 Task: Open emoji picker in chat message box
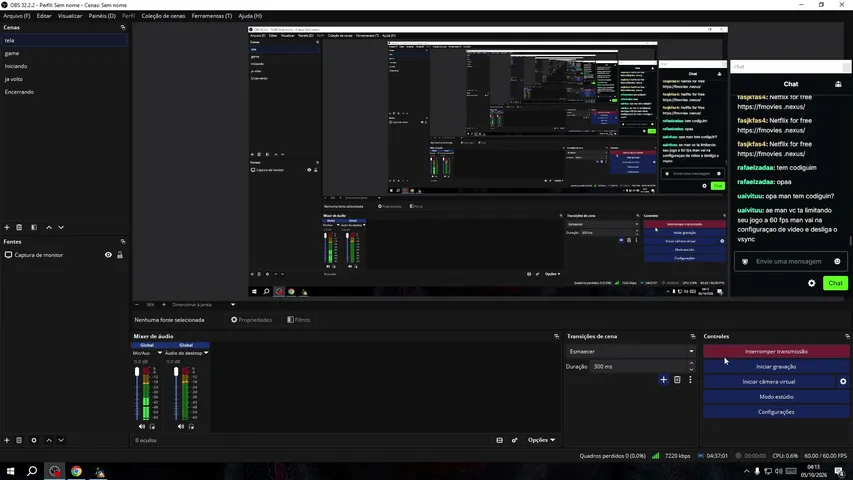837,262
